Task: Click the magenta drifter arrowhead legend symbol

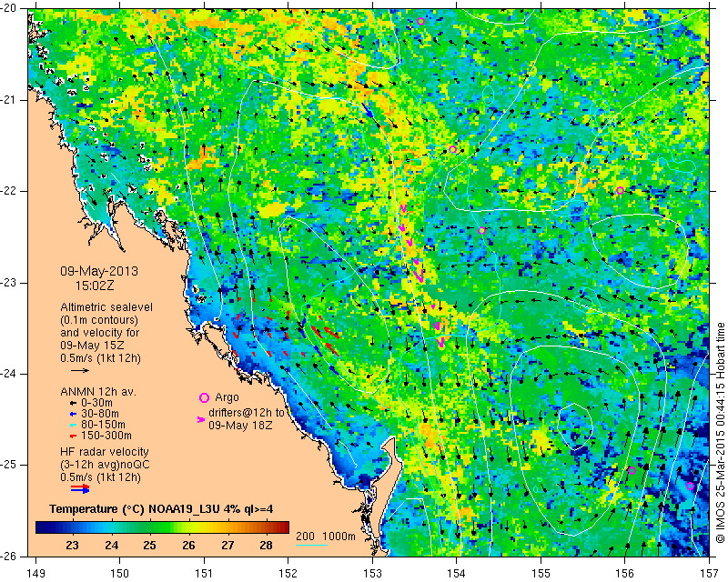Action: (201, 419)
